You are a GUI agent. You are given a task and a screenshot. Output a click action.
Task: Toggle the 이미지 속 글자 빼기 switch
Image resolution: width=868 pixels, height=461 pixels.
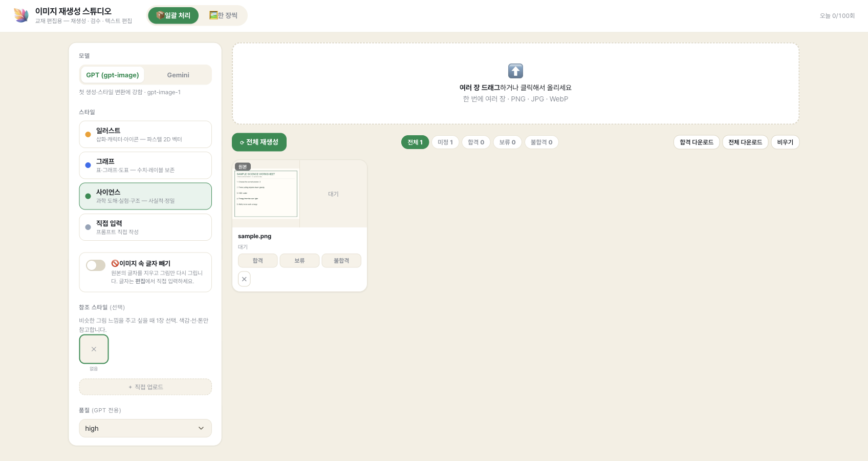click(96, 265)
